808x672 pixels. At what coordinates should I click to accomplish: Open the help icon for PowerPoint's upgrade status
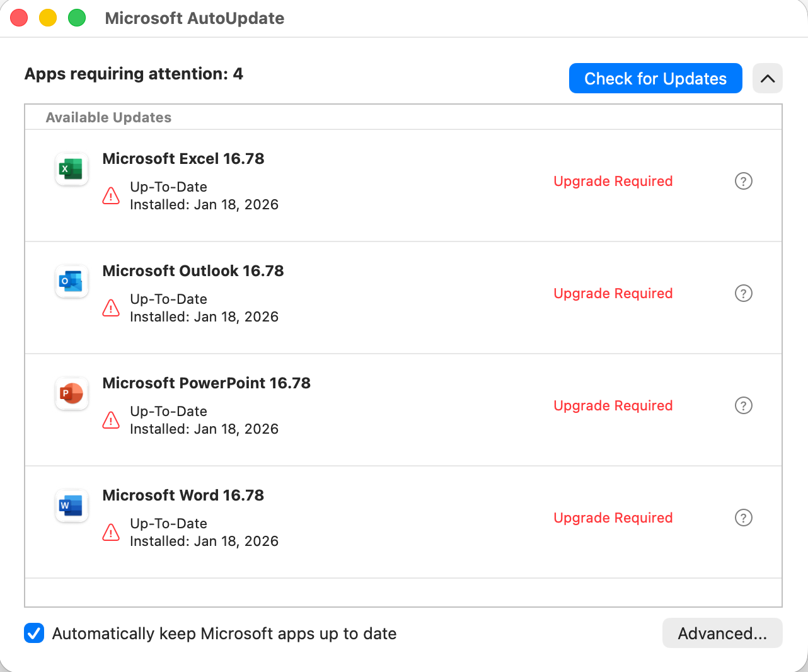743,405
